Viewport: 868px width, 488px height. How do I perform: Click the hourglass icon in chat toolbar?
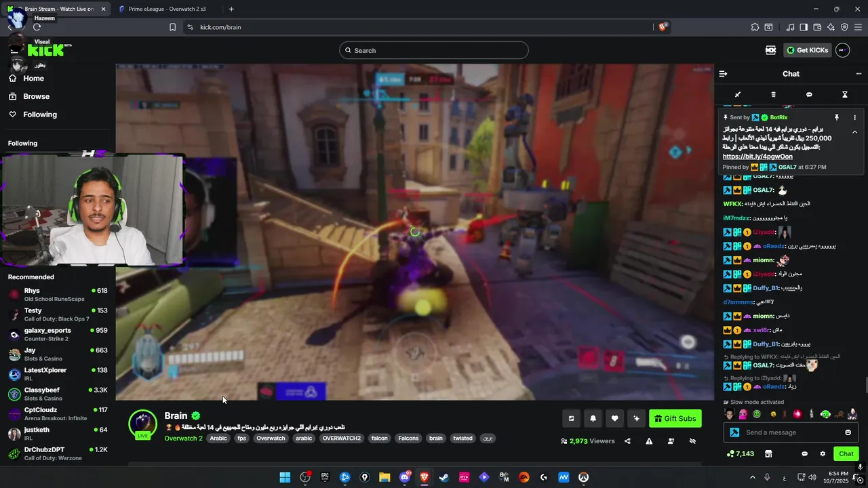[x=845, y=95]
